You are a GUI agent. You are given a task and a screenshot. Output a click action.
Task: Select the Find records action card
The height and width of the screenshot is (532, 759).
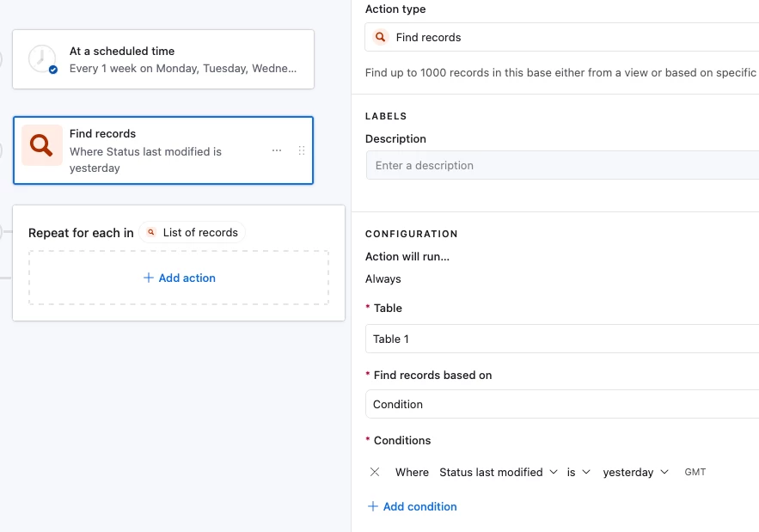(163, 150)
